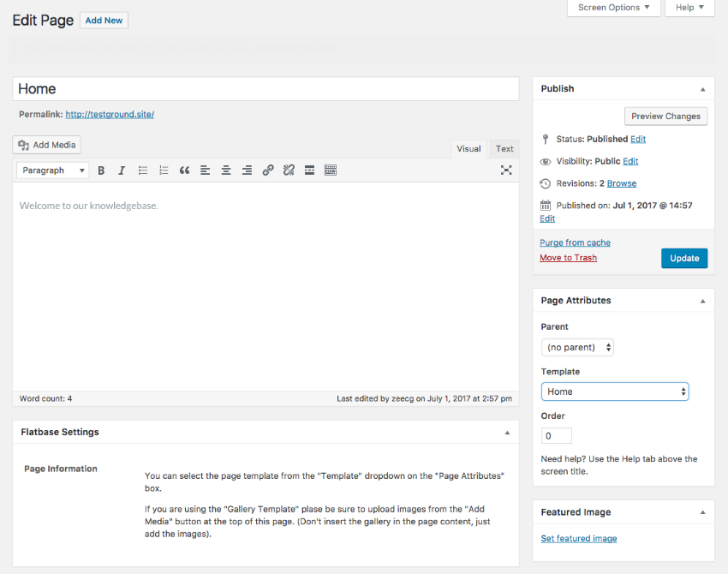728x574 pixels.
Task: Toggle bold formatting in editor toolbar
Action: [x=101, y=170]
